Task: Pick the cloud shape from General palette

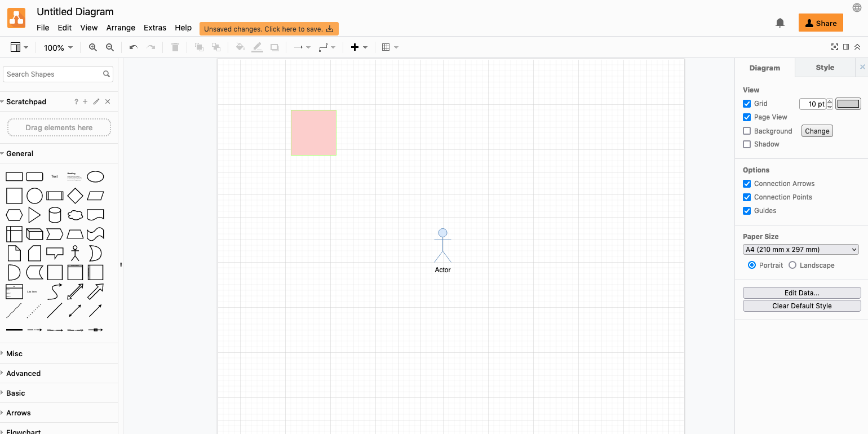Action: (x=75, y=215)
